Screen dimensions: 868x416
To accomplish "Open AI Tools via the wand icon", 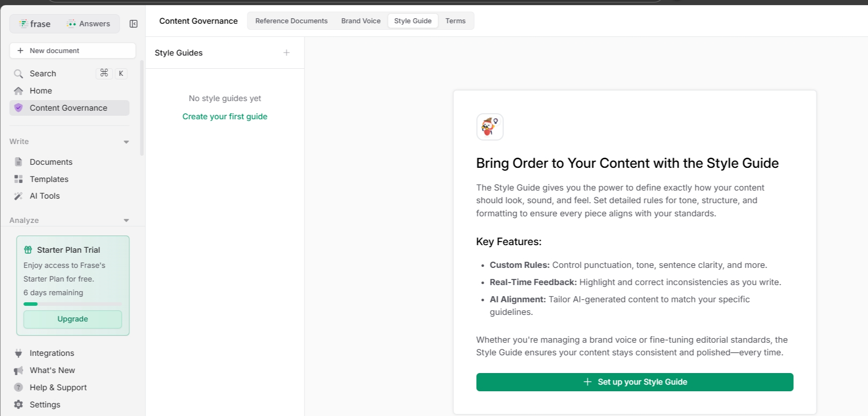I will point(19,196).
